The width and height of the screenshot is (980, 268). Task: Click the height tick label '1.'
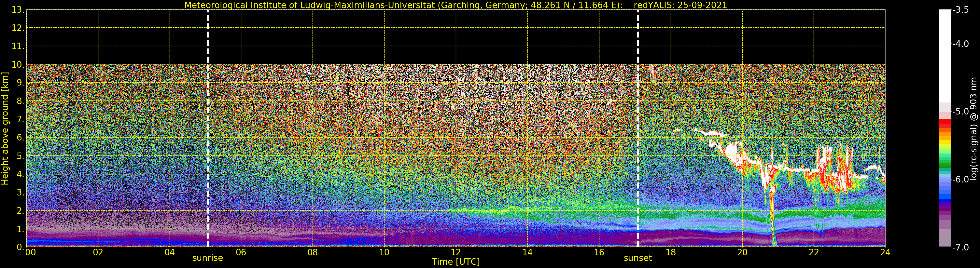coord(21,229)
